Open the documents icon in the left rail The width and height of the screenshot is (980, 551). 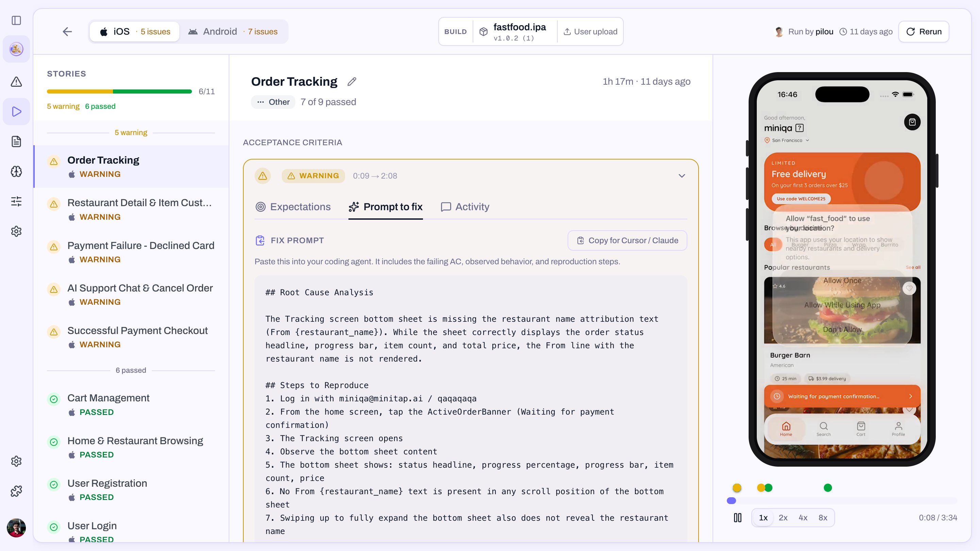[16, 141]
